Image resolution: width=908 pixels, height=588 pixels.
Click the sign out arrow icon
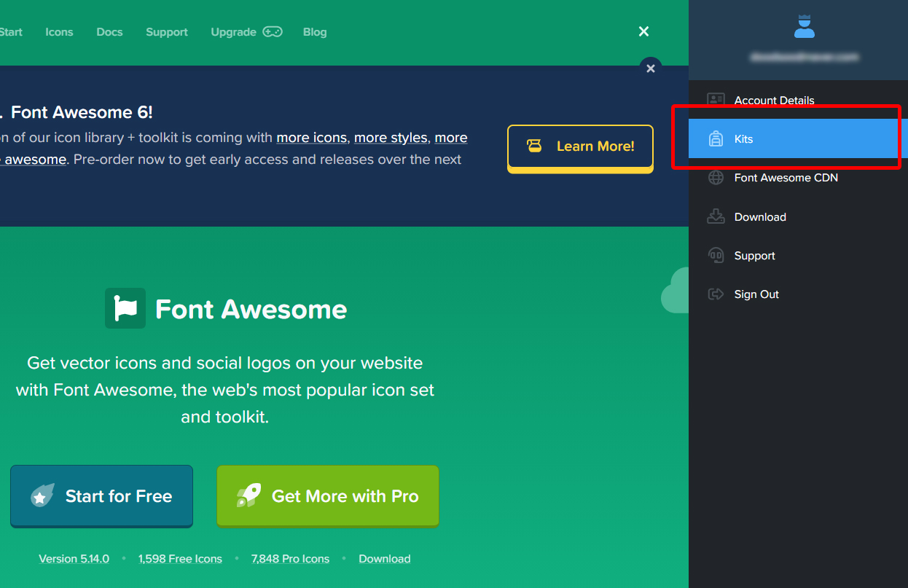click(x=716, y=294)
